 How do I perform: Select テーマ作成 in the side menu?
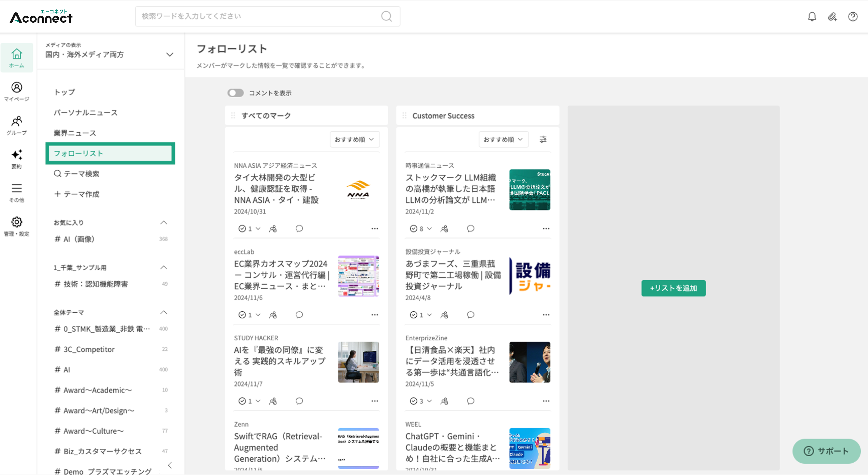click(x=77, y=194)
